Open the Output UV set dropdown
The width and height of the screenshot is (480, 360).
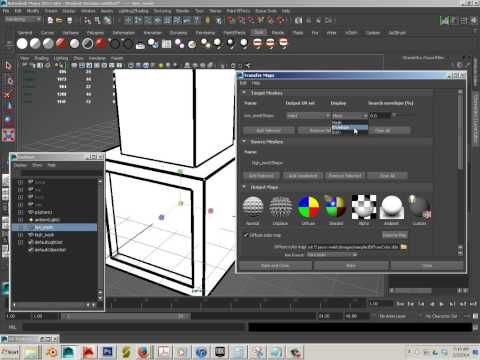tap(308, 116)
